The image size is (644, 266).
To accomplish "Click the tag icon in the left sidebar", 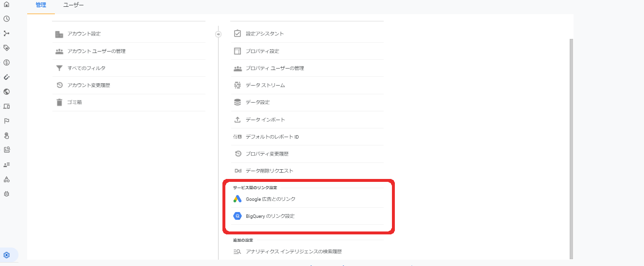I will tap(7, 48).
